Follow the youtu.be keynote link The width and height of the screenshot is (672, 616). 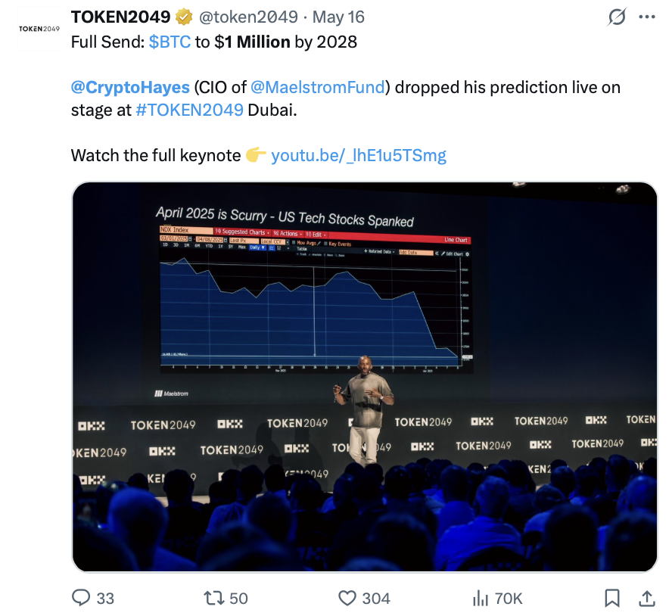pos(359,155)
